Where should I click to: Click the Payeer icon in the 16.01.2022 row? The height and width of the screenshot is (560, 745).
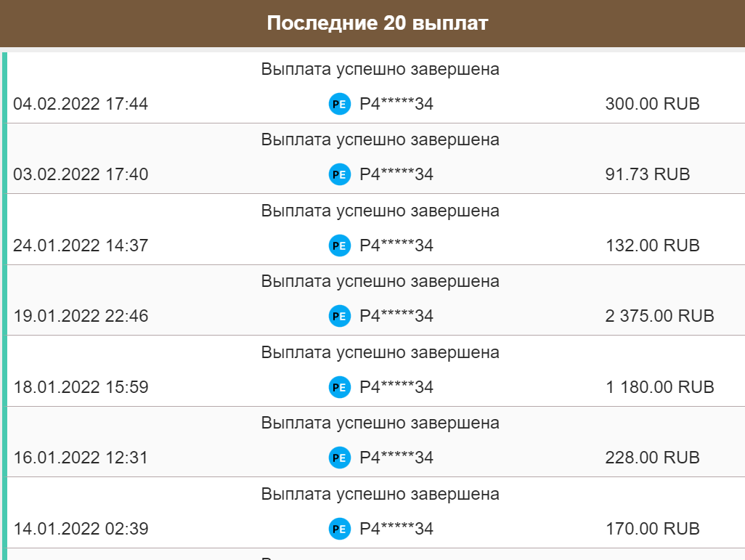pyautogui.click(x=340, y=458)
